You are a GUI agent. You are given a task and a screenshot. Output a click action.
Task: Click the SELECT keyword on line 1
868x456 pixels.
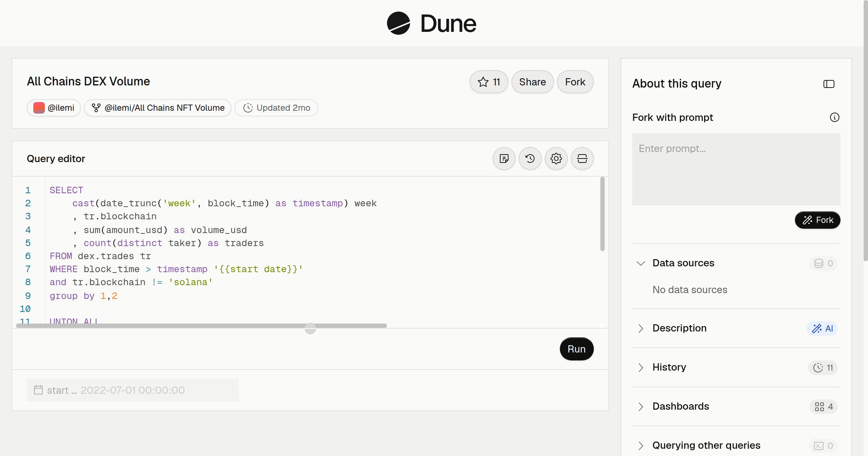coord(67,190)
